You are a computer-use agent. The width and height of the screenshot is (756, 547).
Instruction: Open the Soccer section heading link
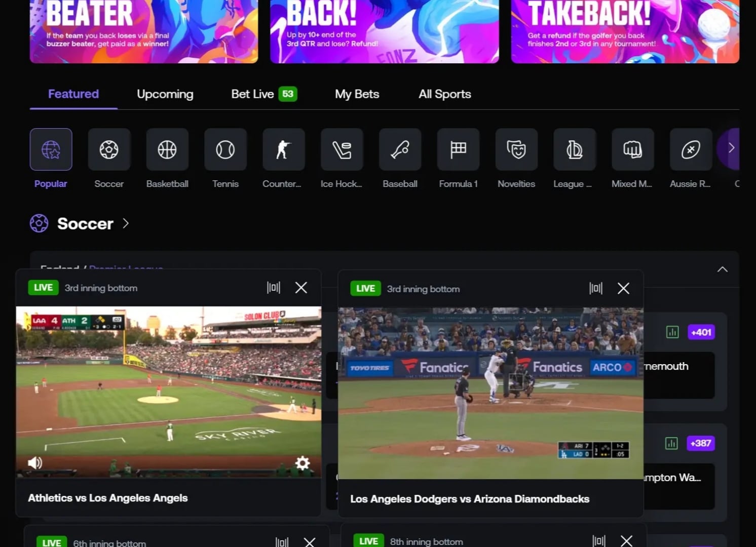coord(85,223)
